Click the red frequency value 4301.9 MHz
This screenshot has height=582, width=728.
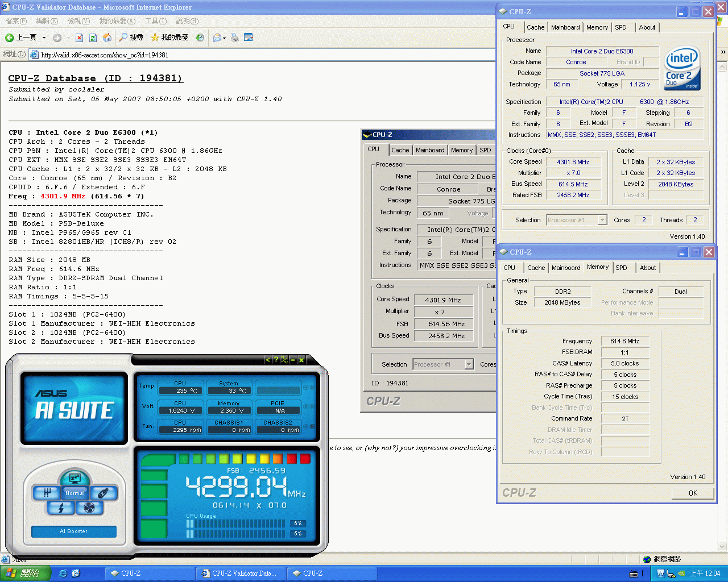(63, 196)
